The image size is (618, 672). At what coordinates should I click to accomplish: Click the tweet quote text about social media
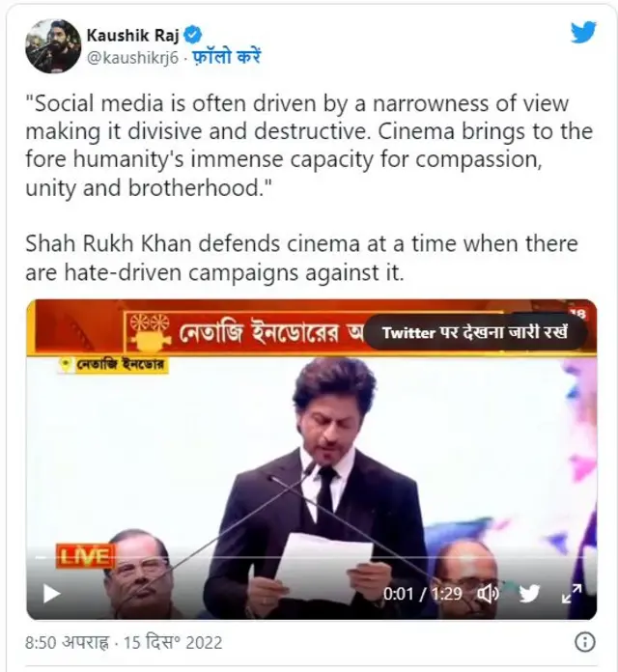[x=309, y=145]
